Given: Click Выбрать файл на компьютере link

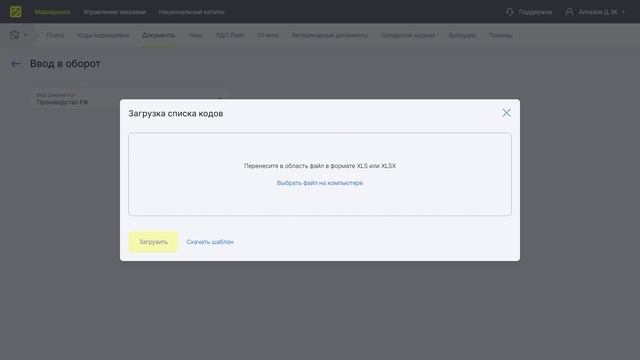Looking at the screenshot, I should click(320, 183).
